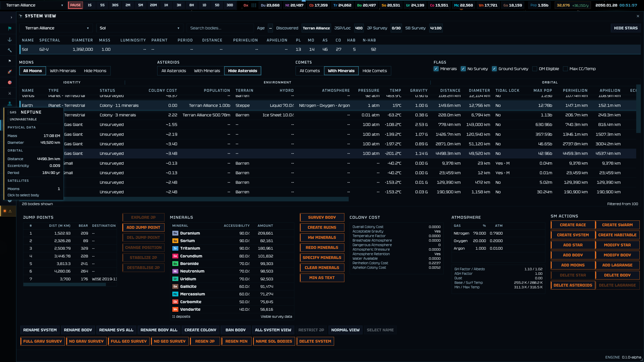Click the telescope System View icon

pos(21,16)
